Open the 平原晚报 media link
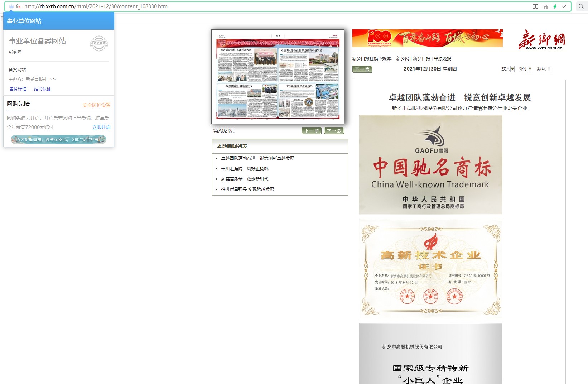 coord(442,59)
